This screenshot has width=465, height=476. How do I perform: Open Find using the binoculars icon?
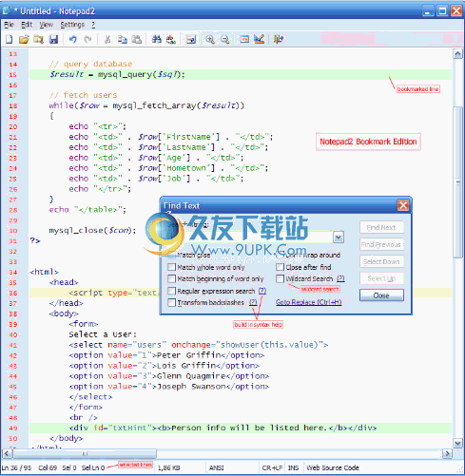click(157, 39)
